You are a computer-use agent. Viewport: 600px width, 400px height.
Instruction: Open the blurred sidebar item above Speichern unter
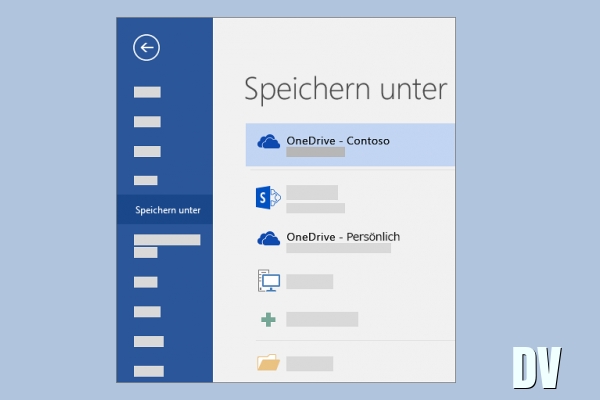click(x=147, y=181)
